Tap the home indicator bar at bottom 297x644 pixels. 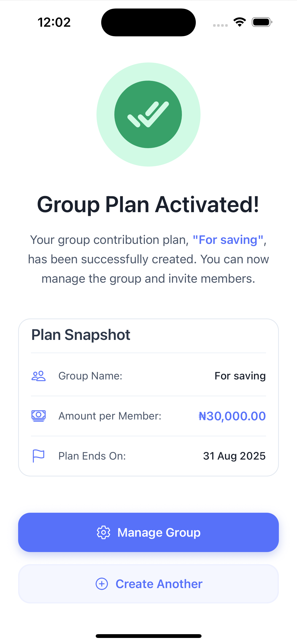pos(148,636)
